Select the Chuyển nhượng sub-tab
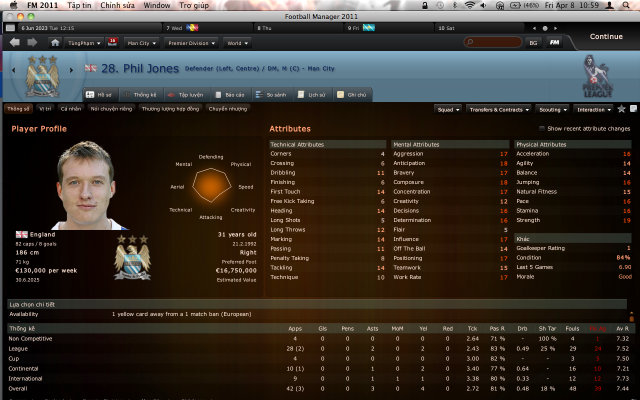Screen dimensions: 640x400 pyautogui.click(x=228, y=109)
